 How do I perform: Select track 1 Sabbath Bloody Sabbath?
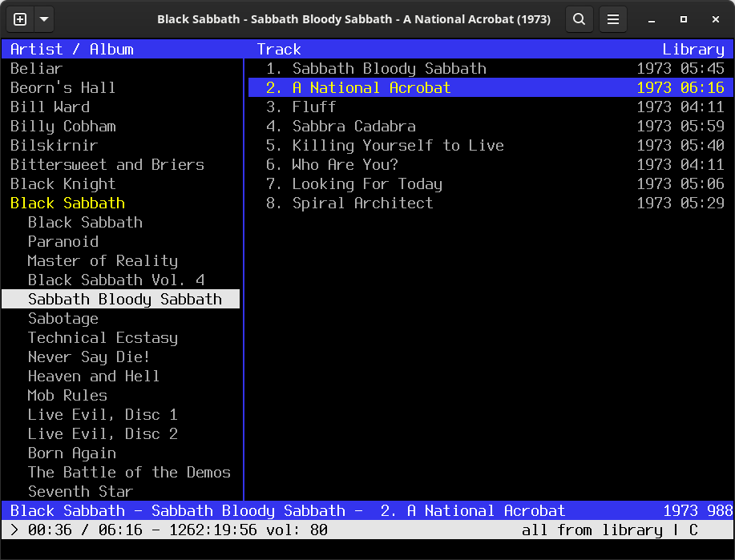[x=491, y=68]
